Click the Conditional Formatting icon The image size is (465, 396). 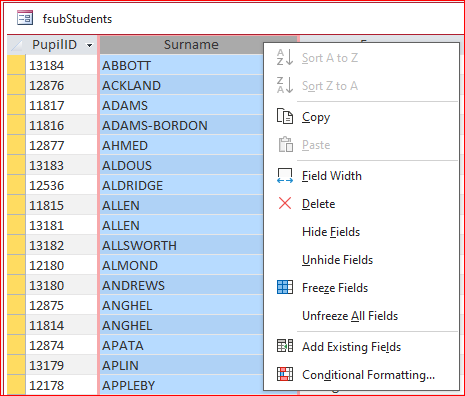coord(285,374)
